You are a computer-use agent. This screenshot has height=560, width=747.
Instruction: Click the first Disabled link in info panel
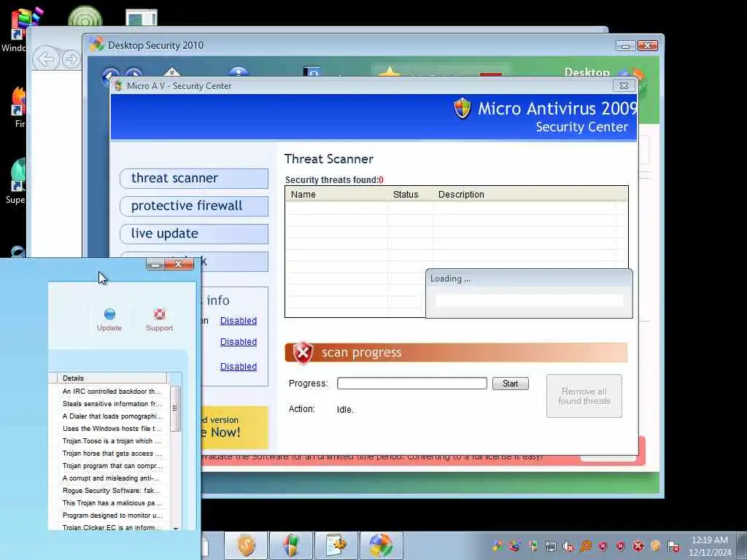click(x=239, y=321)
